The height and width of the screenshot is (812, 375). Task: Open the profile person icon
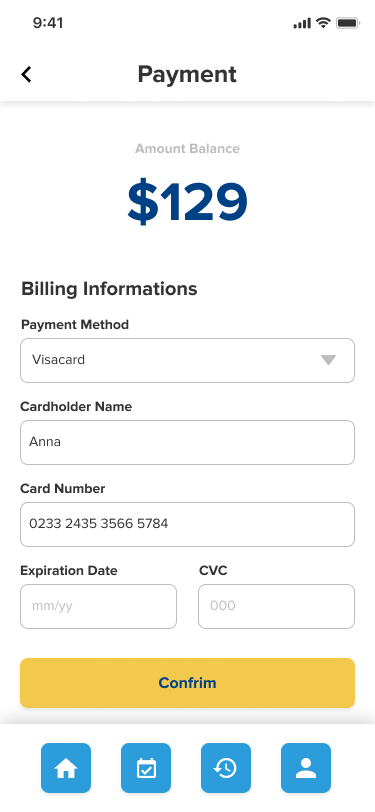point(306,768)
